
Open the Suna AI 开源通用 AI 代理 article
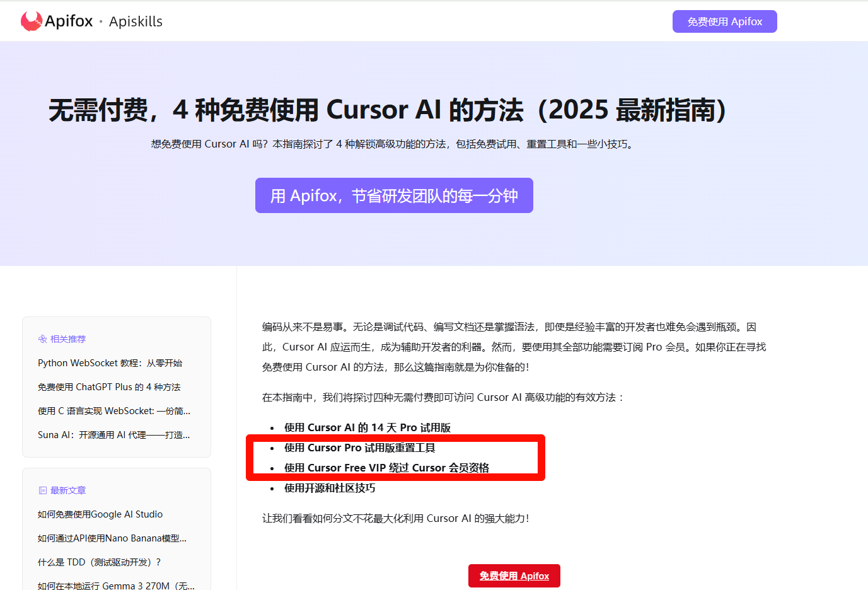[x=113, y=435]
